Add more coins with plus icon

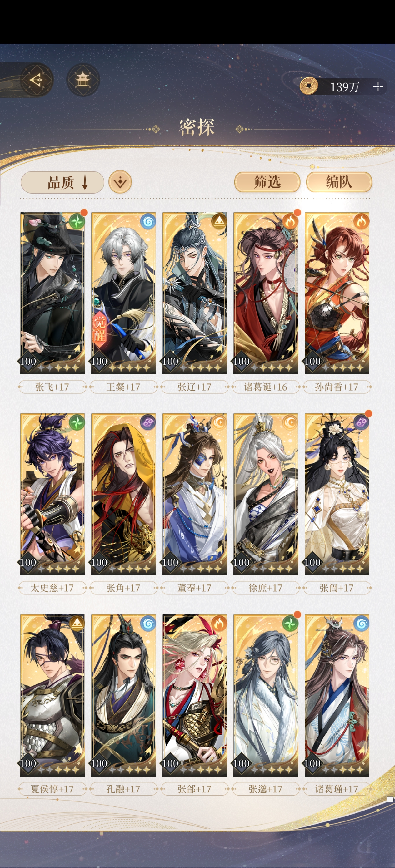click(x=378, y=86)
